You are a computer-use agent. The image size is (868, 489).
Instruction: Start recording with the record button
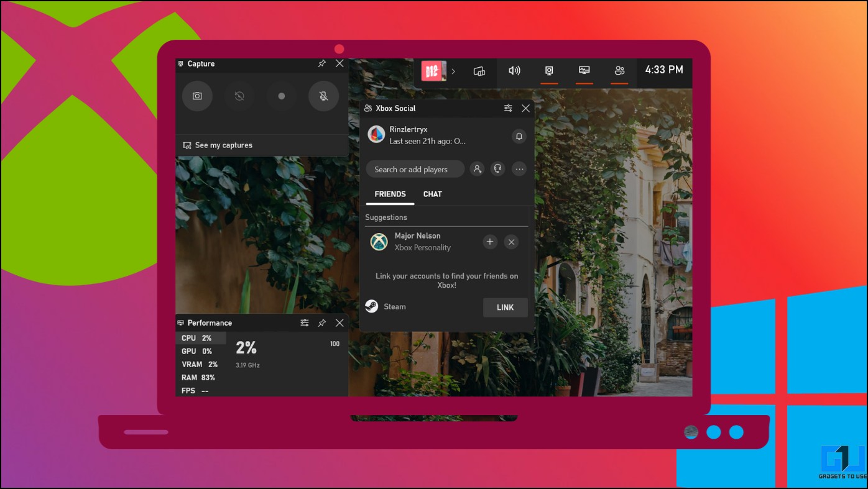coord(281,96)
